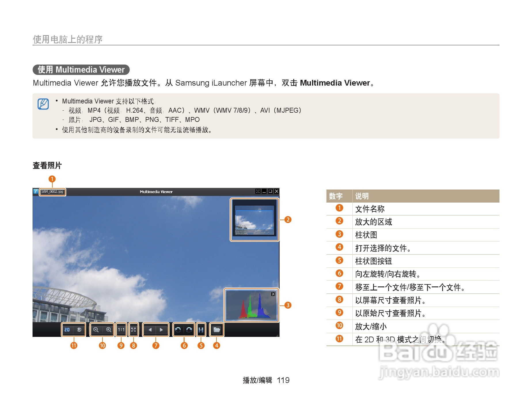Click the Multimedia Viewer app icon
This screenshot has height=402, width=532.
36,192
